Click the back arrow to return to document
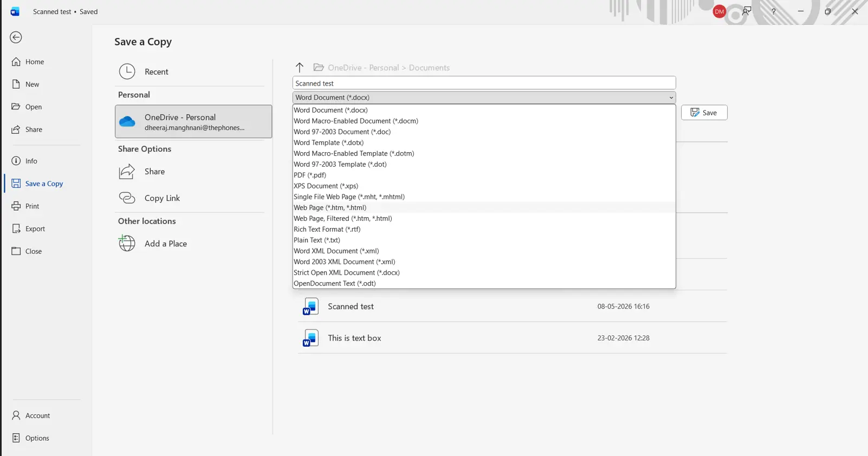 (16, 37)
